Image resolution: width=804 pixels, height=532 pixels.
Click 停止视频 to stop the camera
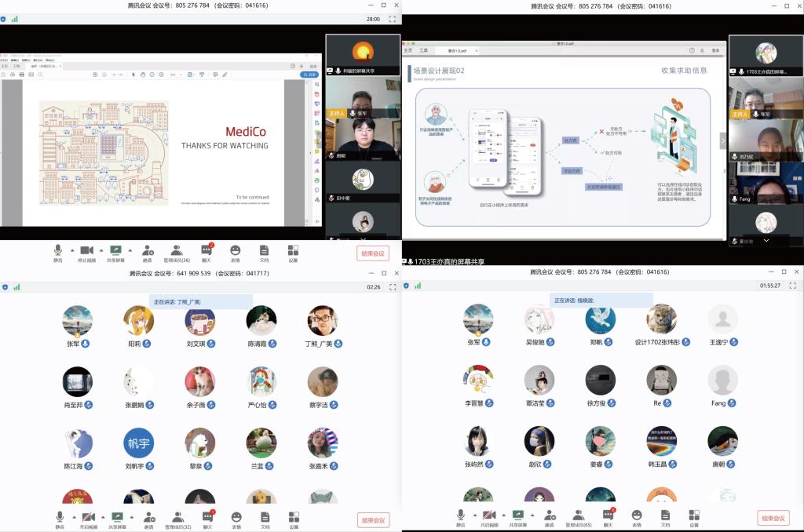click(x=86, y=252)
